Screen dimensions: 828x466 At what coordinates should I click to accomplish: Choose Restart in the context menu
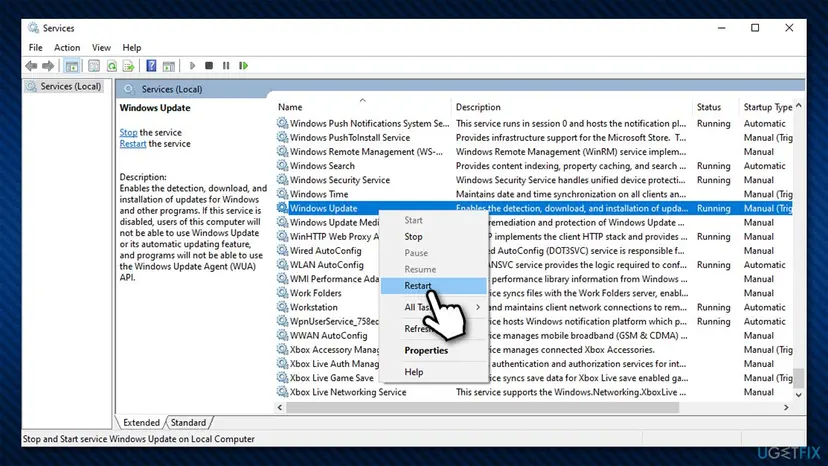(434, 285)
